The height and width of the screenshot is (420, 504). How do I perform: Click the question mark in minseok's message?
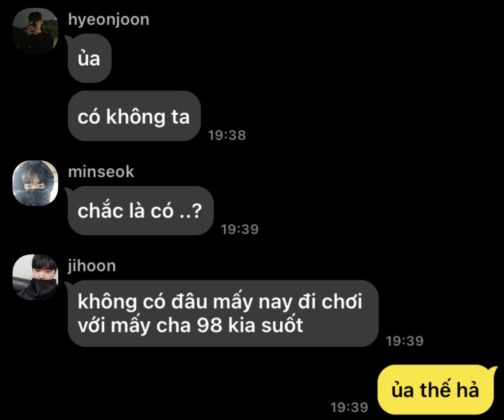196,211
